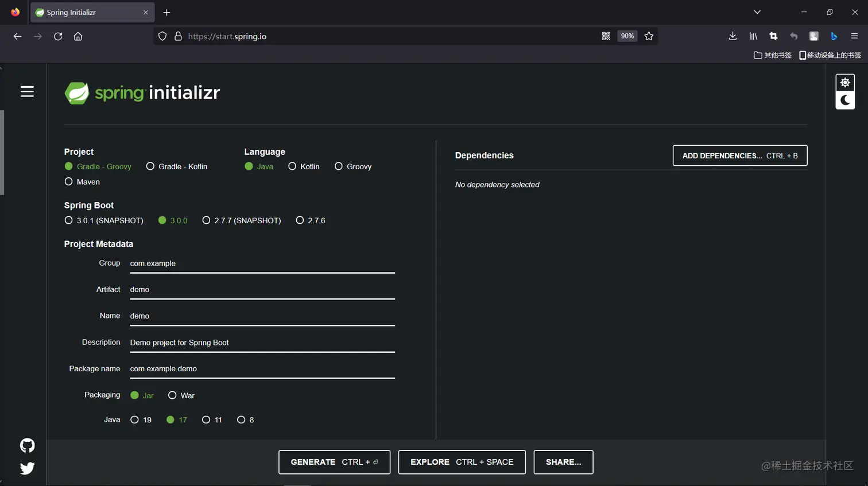The height and width of the screenshot is (486, 868).
Task: Click the undo arrow toolbar icon
Action: point(793,36)
